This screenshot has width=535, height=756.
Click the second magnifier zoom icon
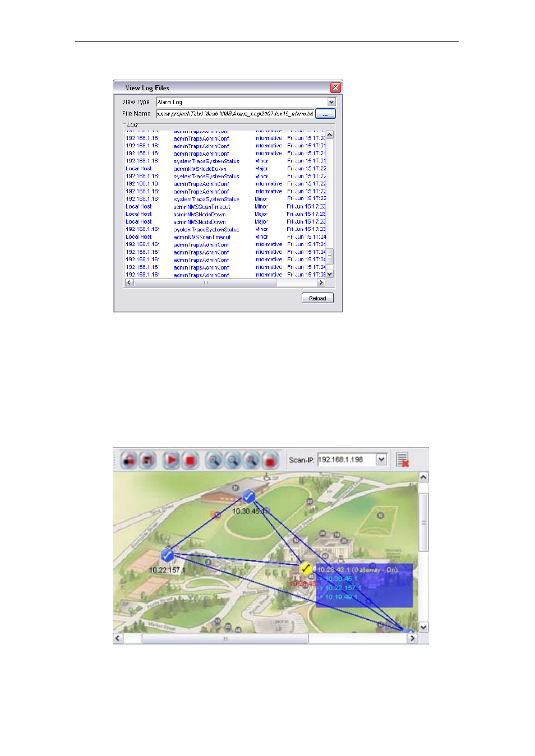tap(233, 461)
